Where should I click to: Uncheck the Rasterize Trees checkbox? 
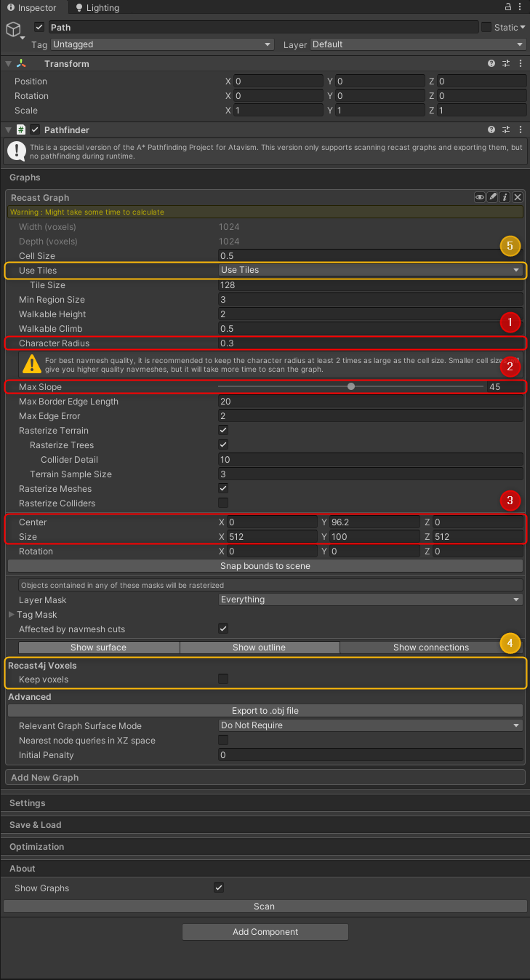click(x=223, y=445)
